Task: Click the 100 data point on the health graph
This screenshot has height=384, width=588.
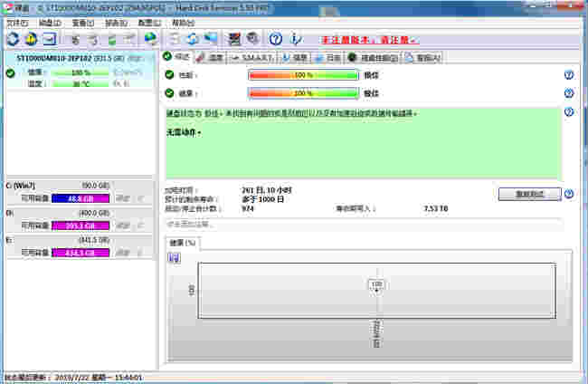Action: (x=377, y=284)
